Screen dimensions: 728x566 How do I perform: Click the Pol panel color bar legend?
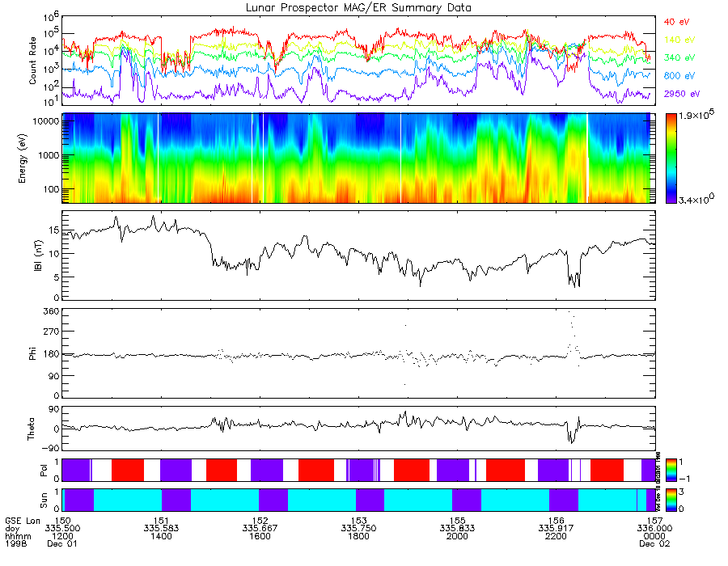[x=671, y=470]
